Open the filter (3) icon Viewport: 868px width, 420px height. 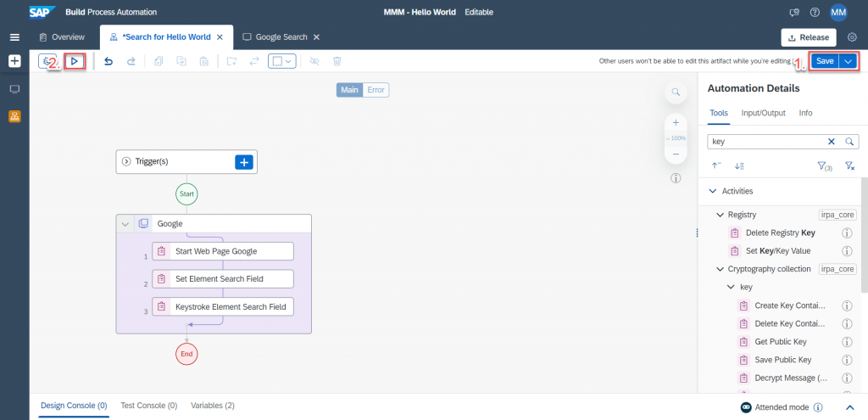coord(825,165)
